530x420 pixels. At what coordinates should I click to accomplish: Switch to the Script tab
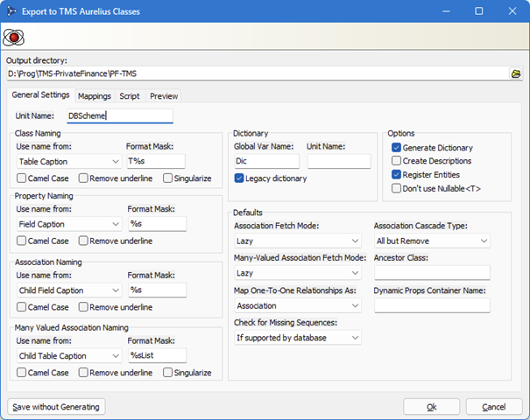pos(130,96)
